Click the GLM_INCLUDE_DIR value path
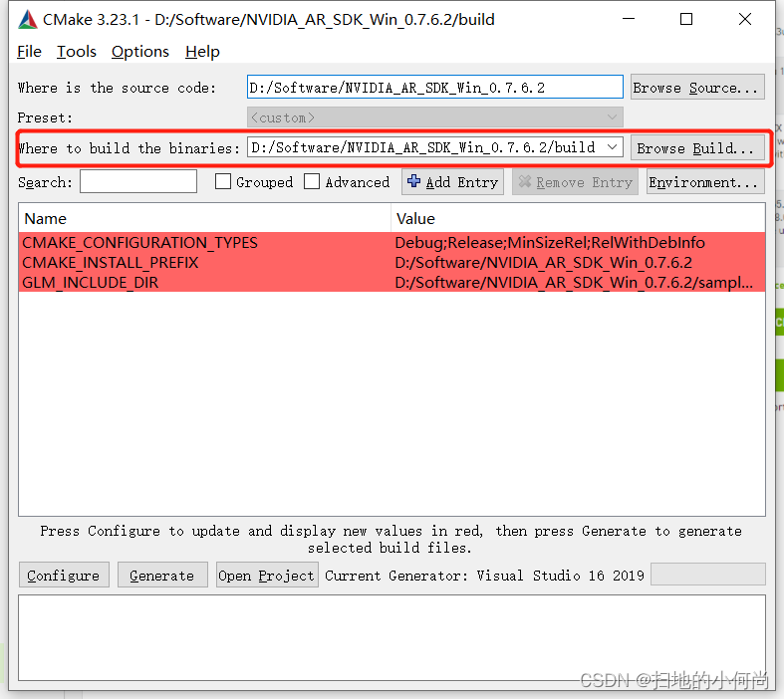784x699 pixels. 574,283
